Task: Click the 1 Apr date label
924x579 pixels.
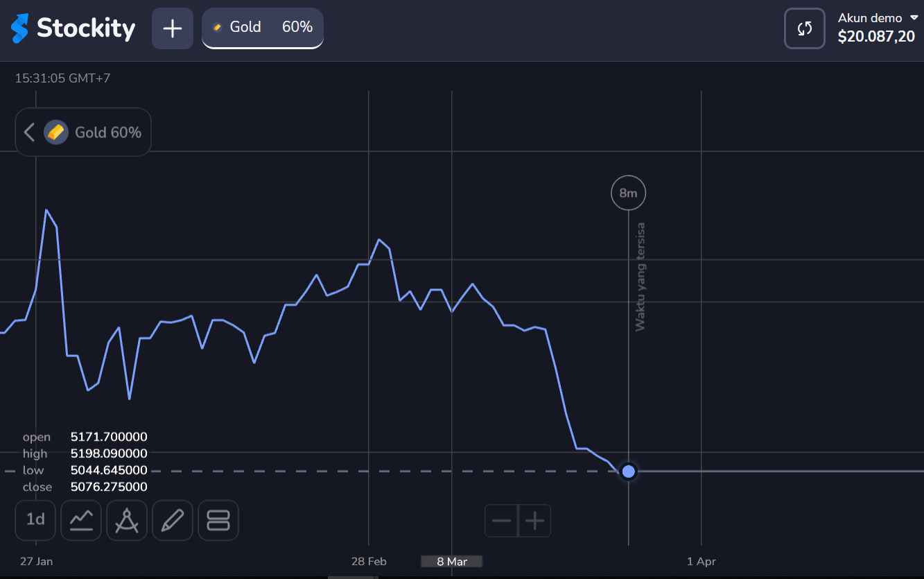Action: click(x=701, y=562)
